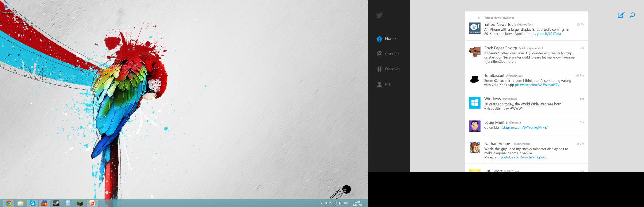
Task: Click the @YahooTech handle
Action: click(x=525, y=25)
